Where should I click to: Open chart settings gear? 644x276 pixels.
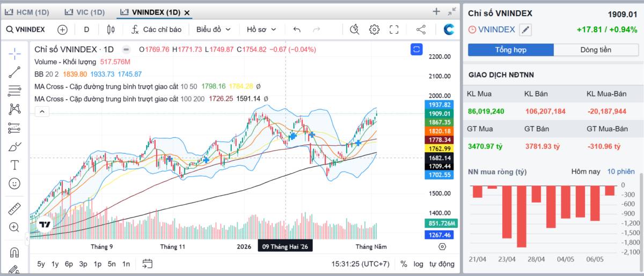click(x=374, y=29)
